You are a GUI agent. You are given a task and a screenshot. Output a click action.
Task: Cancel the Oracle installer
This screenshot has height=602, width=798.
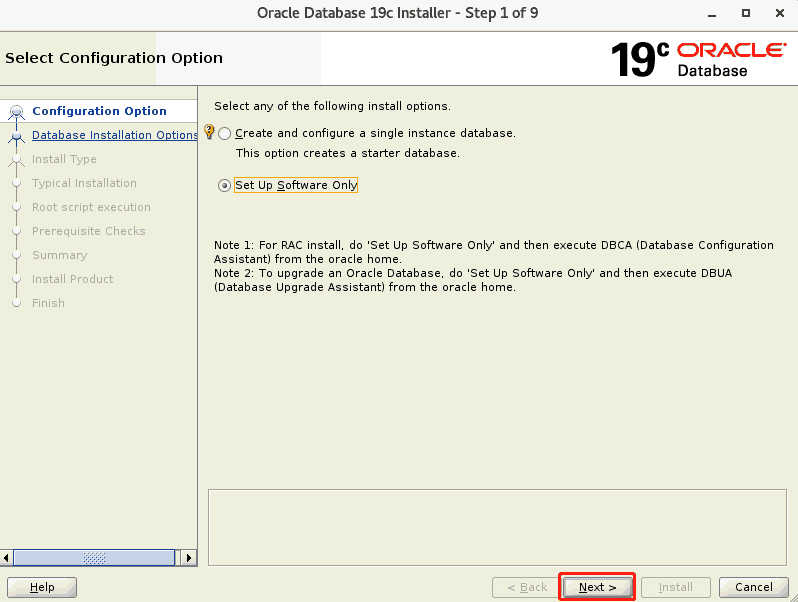tap(754, 587)
